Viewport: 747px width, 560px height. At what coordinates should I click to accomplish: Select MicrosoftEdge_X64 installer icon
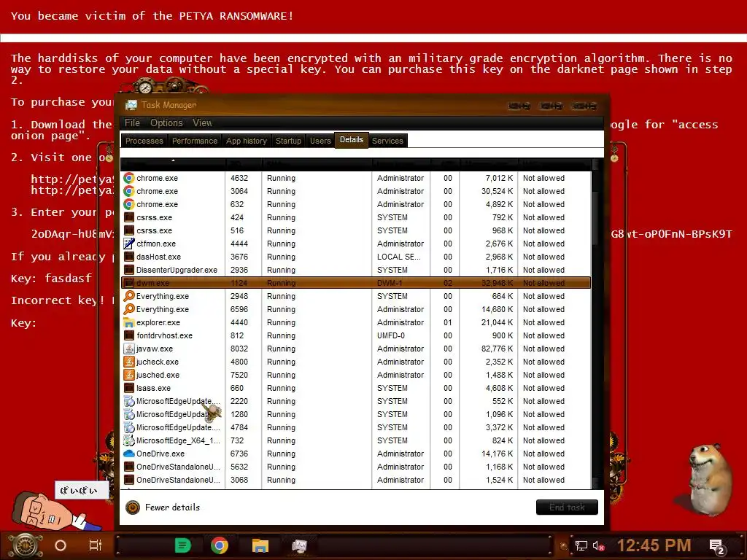click(128, 440)
